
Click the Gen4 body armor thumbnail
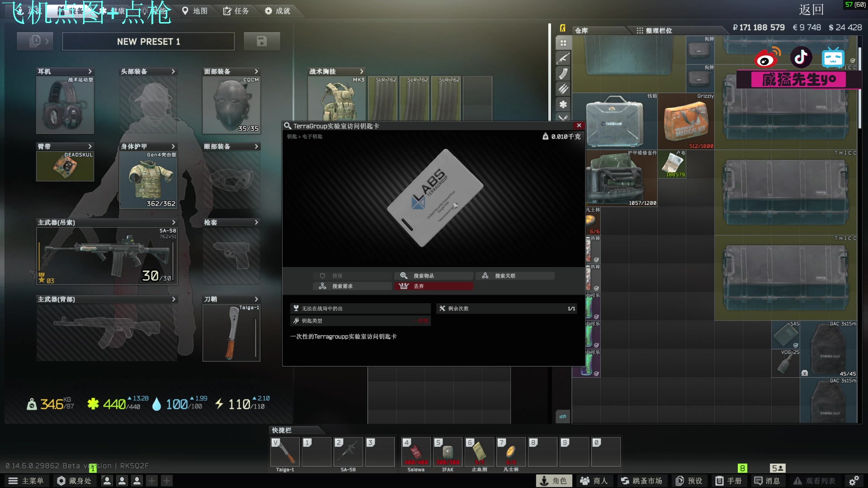[148, 180]
